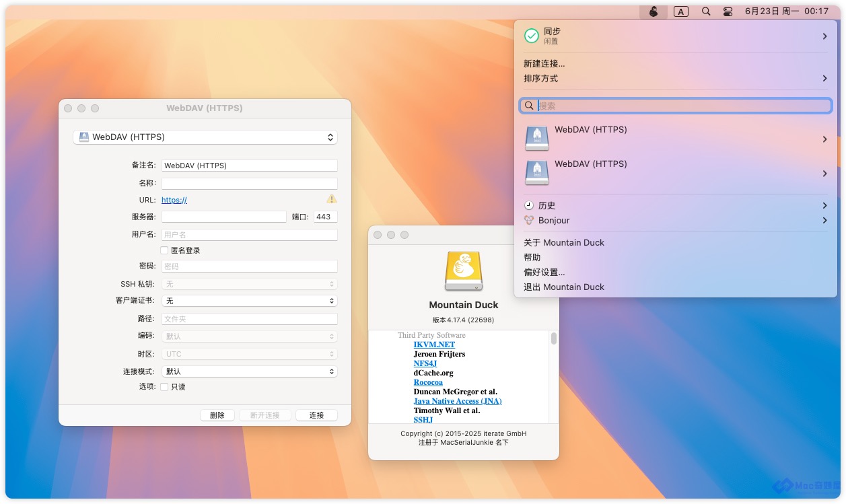The width and height of the screenshot is (846, 504).
Task: Click the magnifier icon in the search field
Action: (x=529, y=106)
